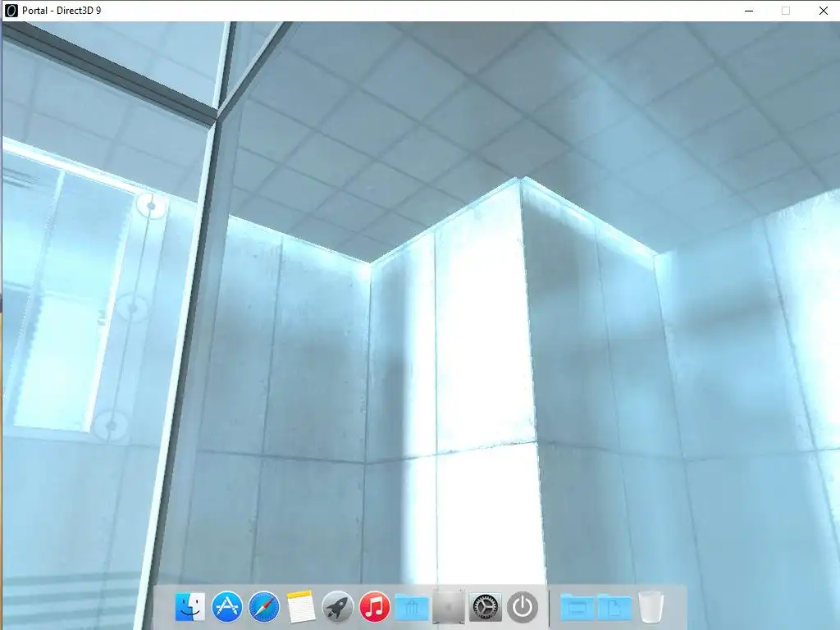Open the yellow Notes icon
The height and width of the screenshot is (630, 840).
coord(300,607)
